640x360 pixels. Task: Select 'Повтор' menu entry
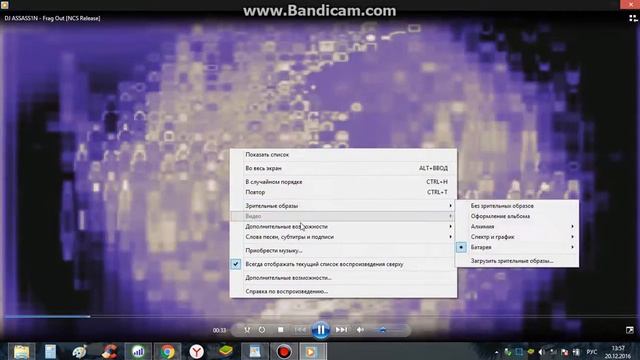pos(343,192)
